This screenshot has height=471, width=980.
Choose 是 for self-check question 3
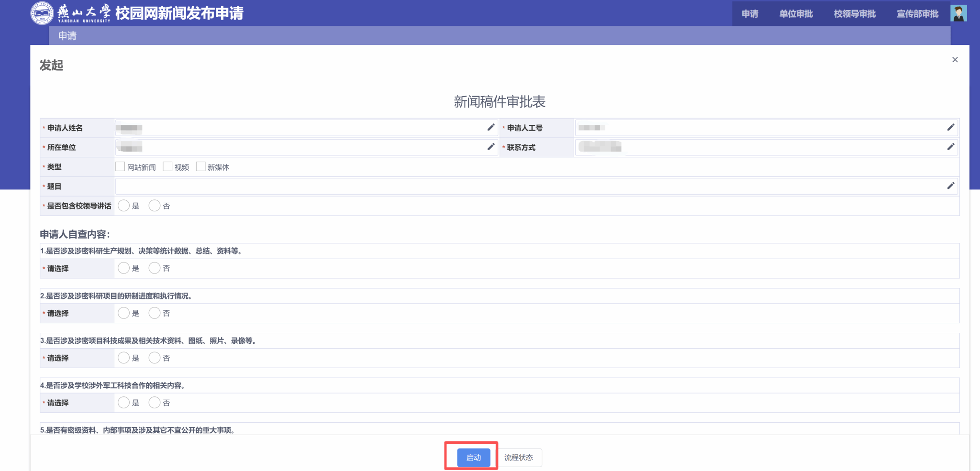[123, 358]
